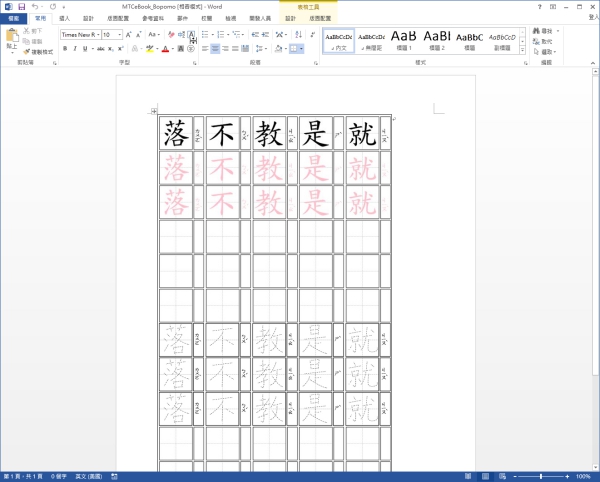Open the Borders dropdown arrow

point(302,49)
